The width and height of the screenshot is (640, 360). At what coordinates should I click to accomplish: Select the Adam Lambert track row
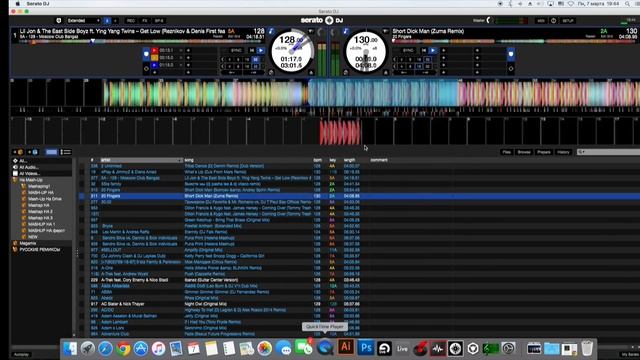359,322
